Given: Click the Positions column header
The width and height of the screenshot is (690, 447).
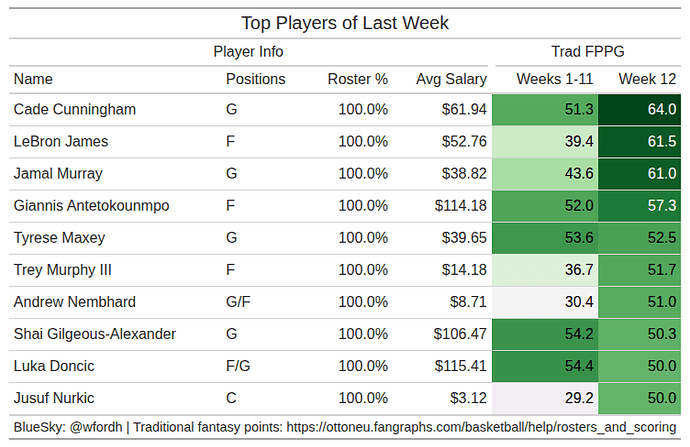Looking at the screenshot, I should tap(255, 79).
